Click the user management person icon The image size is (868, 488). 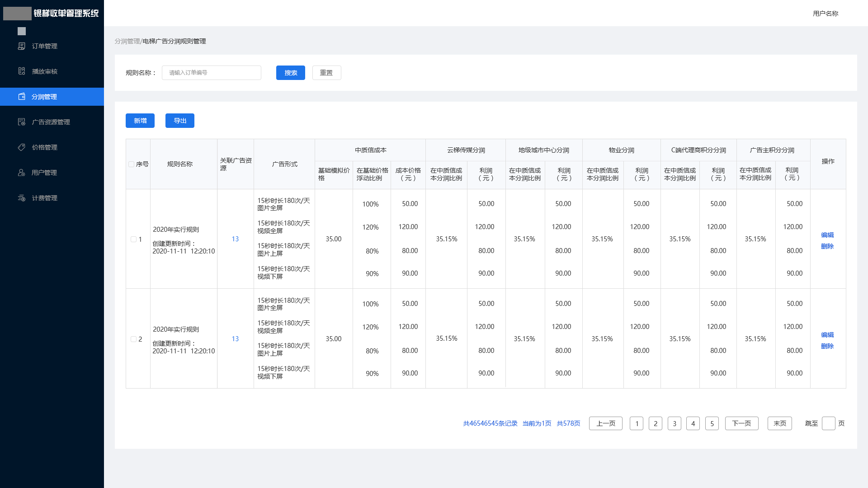click(x=21, y=173)
